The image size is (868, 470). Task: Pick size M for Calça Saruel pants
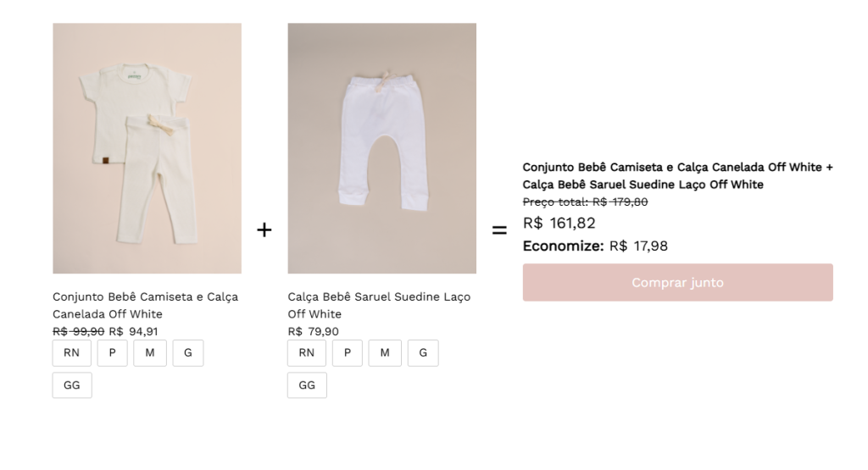click(x=385, y=353)
